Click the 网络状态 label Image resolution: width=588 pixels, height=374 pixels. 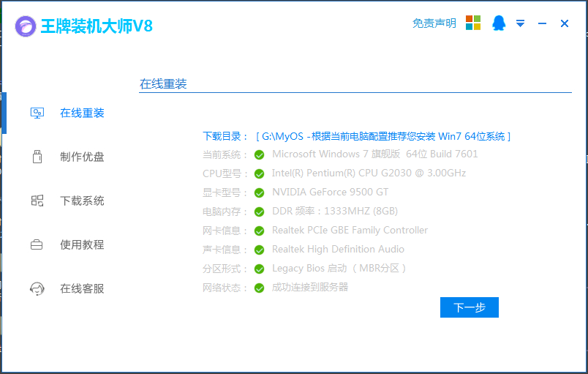pos(225,288)
